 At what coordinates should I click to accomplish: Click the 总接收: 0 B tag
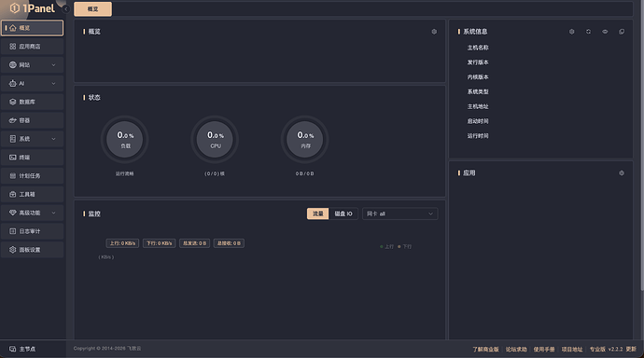pyautogui.click(x=229, y=243)
